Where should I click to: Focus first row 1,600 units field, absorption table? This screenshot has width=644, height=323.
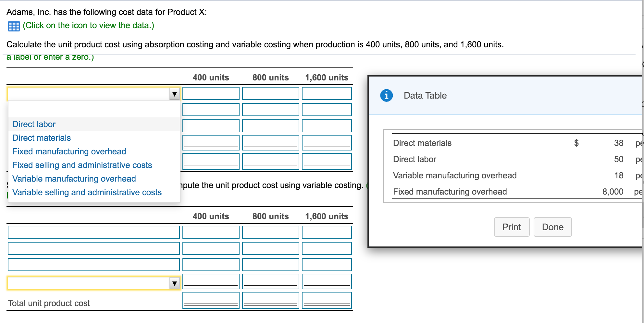click(327, 93)
